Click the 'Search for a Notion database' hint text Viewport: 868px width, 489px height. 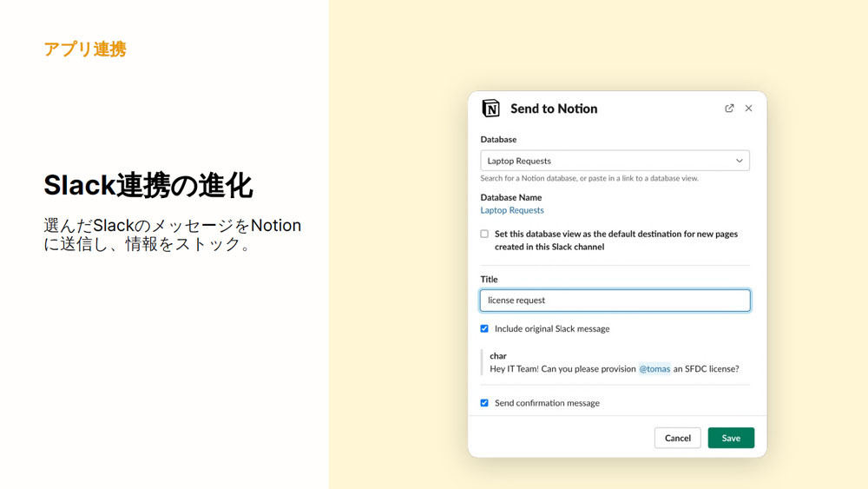tap(589, 178)
